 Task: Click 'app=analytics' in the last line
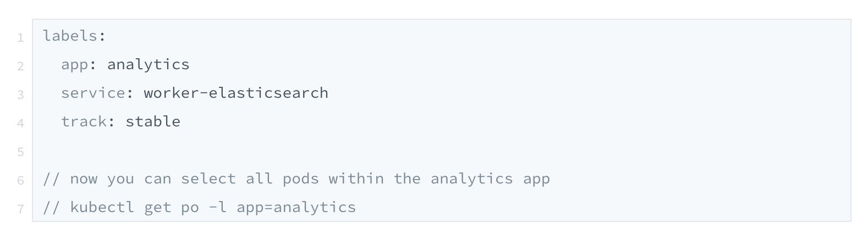coord(296,208)
